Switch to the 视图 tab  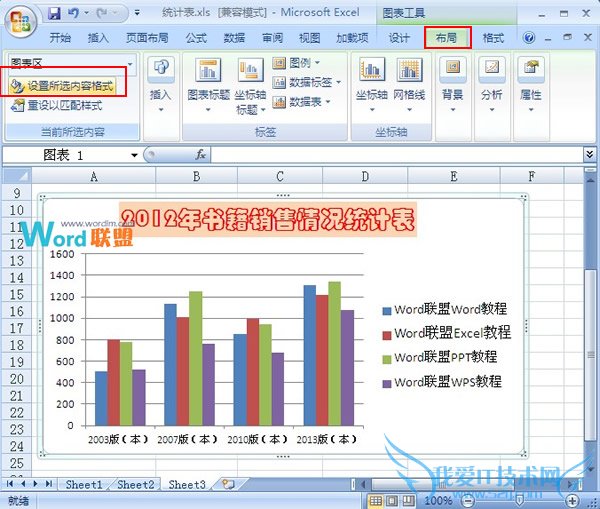[x=309, y=38]
